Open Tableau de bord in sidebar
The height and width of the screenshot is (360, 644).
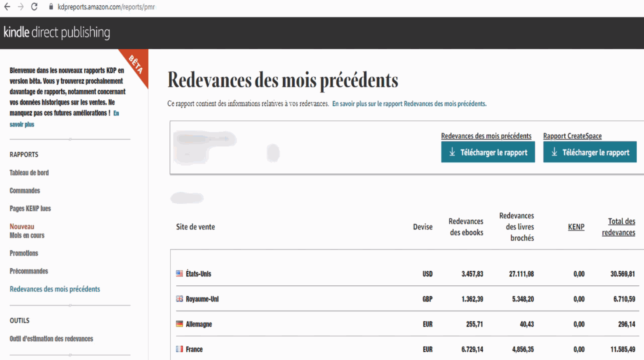pyautogui.click(x=29, y=173)
